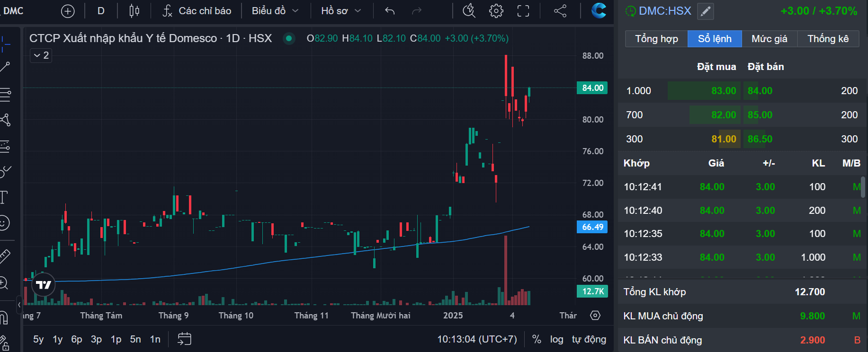868x352 pixels.
Task: Switch to the Sổ lệnh tab
Action: 715,39
